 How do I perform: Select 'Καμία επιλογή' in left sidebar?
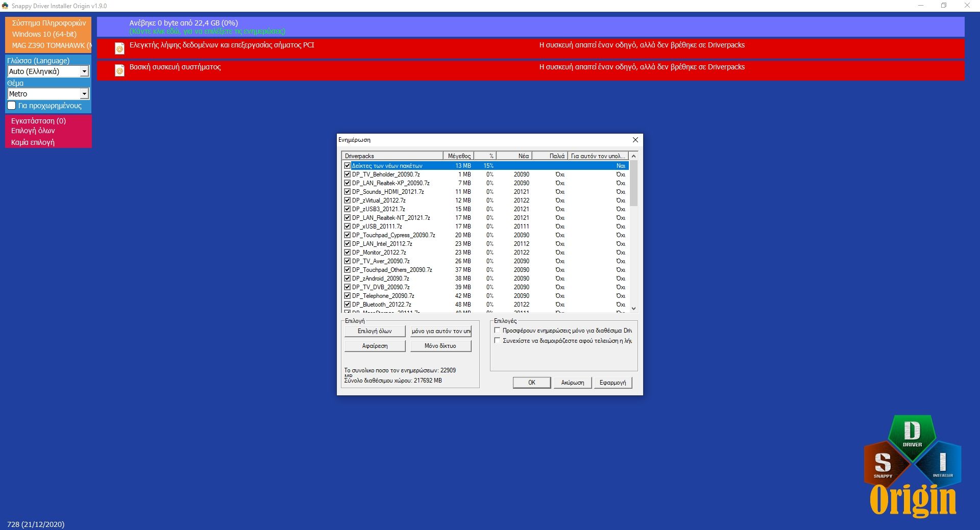pyautogui.click(x=33, y=142)
